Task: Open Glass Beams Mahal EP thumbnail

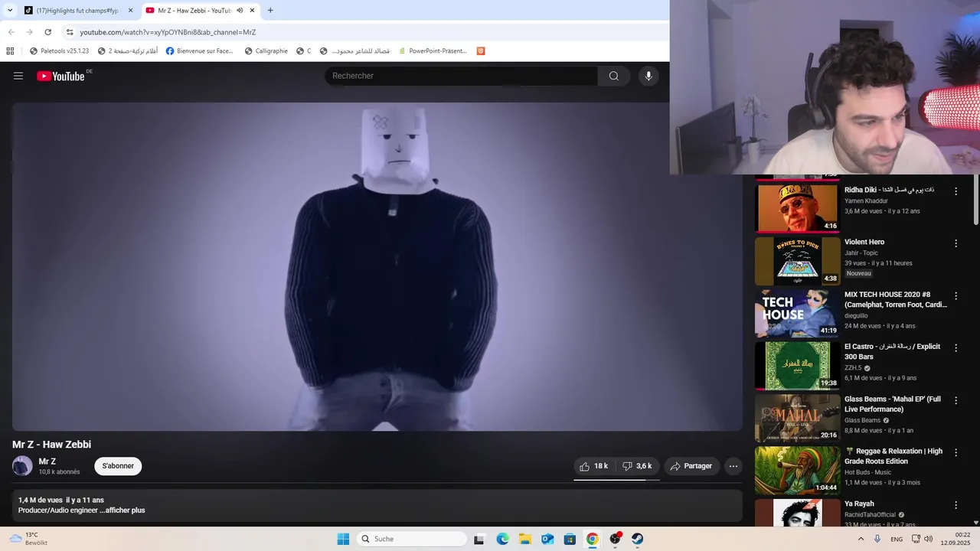Action: 797,418
